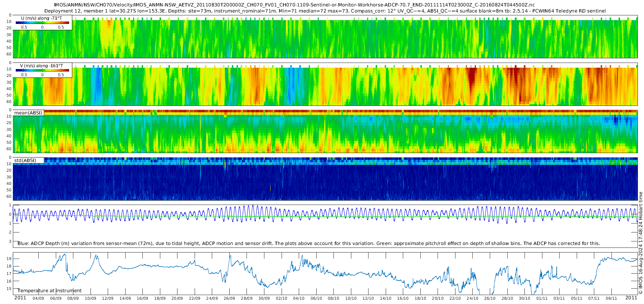Click the file path title text

click(x=294, y=5)
